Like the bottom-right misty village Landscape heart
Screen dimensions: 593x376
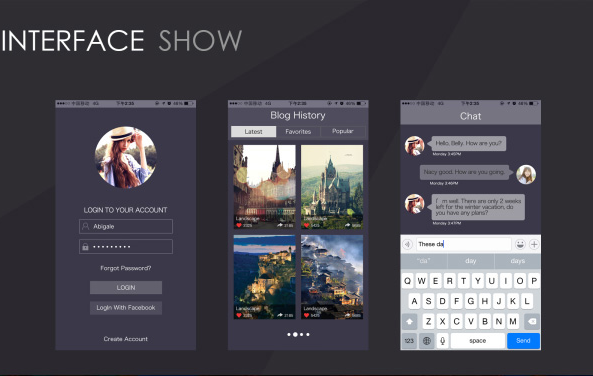(x=306, y=315)
